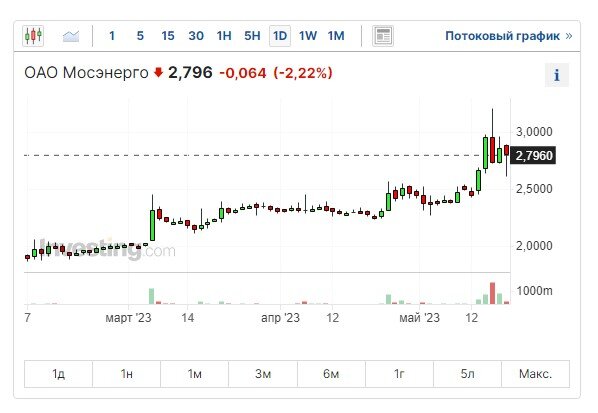The height and width of the screenshot is (413, 598).
Task: Switch to the 1W weekly interval
Action: 308,36
